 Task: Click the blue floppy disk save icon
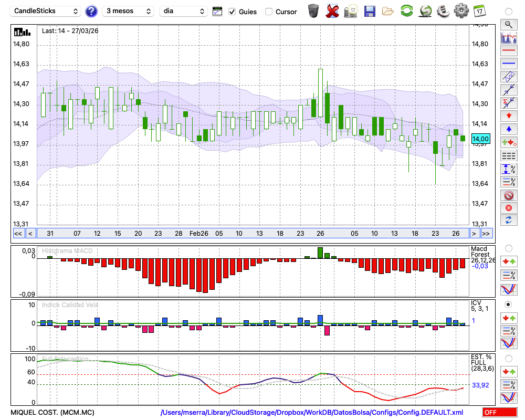coord(370,10)
